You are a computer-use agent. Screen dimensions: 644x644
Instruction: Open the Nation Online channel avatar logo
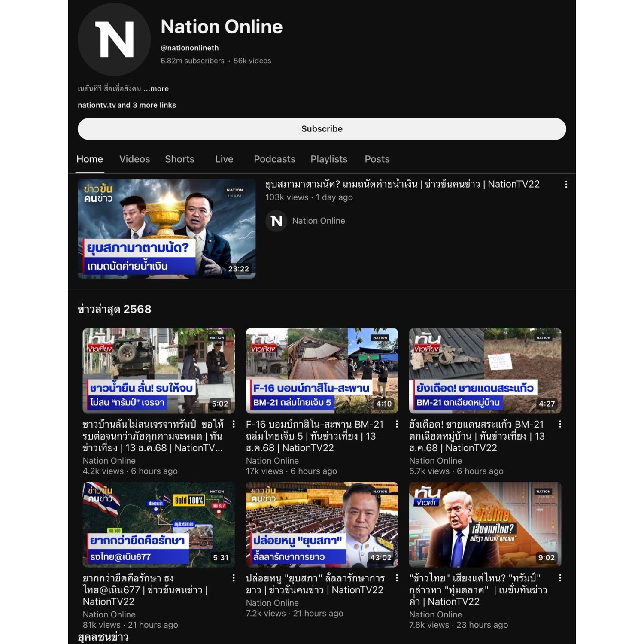114,39
